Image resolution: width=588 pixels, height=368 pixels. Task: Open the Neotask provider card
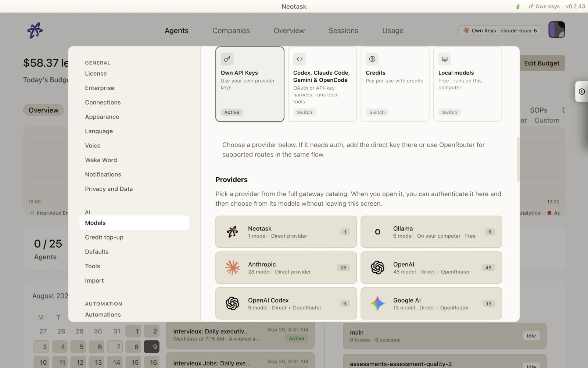coord(286,232)
